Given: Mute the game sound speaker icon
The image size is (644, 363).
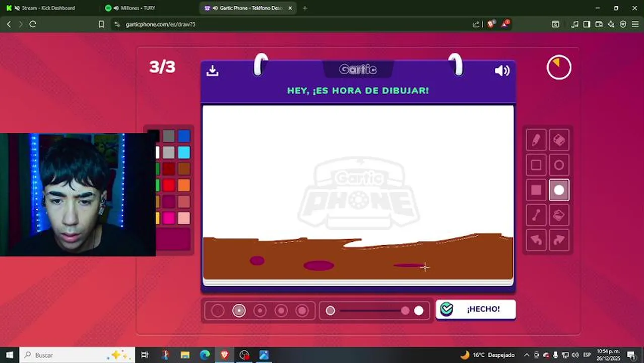Looking at the screenshot, I should [x=502, y=71].
